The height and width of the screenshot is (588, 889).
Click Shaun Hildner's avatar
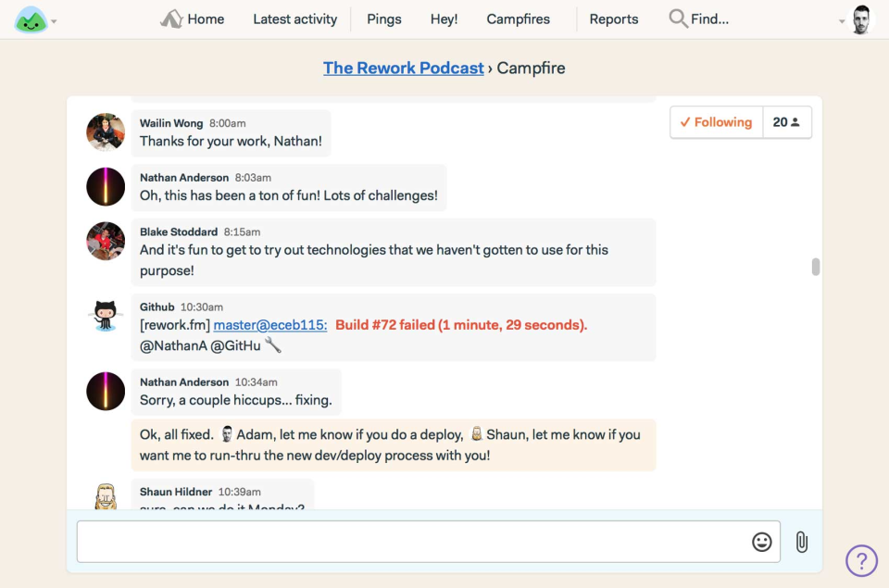coord(106,496)
